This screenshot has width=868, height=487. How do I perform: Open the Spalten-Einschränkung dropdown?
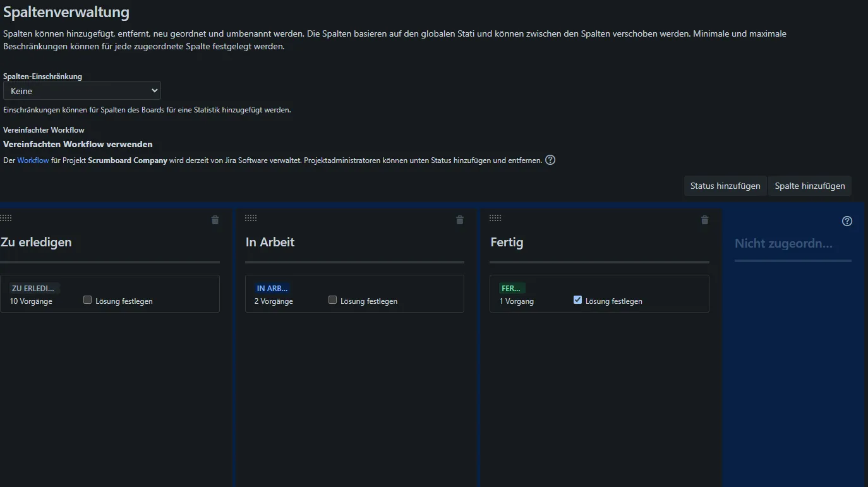point(82,91)
